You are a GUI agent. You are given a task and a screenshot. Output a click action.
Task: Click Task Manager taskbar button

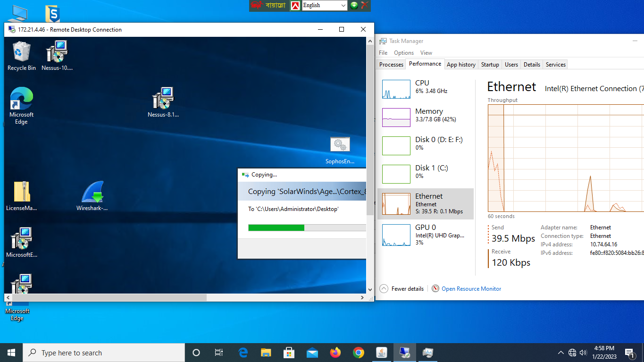point(428,353)
